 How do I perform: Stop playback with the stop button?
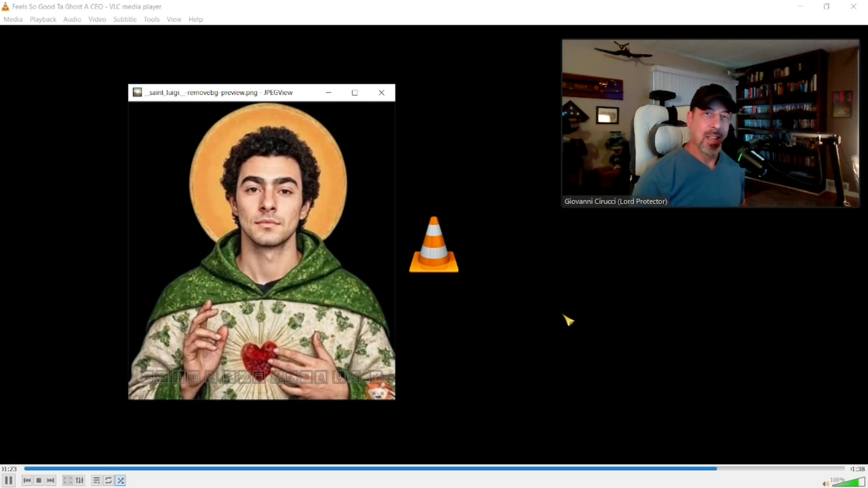pyautogui.click(x=39, y=481)
